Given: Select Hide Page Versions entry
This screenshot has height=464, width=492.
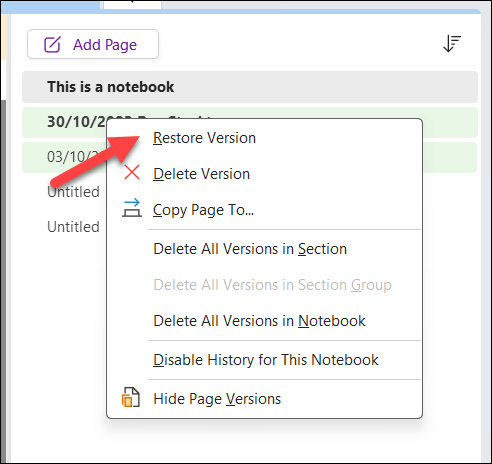Looking at the screenshot, I should [x=264, y=399].
